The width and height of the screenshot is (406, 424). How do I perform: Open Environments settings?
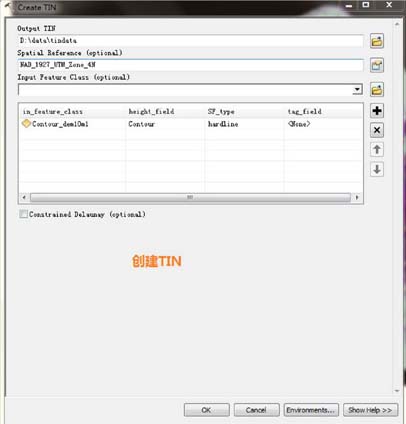(311, 410)
